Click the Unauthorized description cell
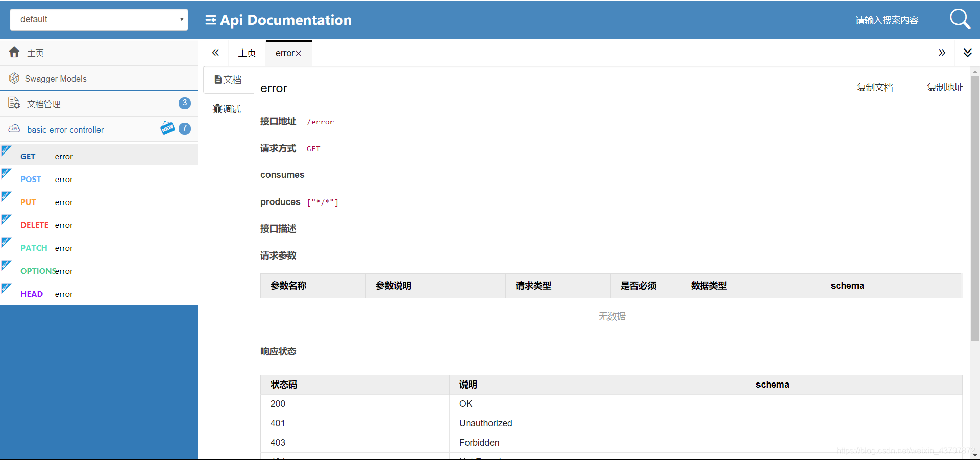This screenshot has height=460, width=980. click(597, 423)
